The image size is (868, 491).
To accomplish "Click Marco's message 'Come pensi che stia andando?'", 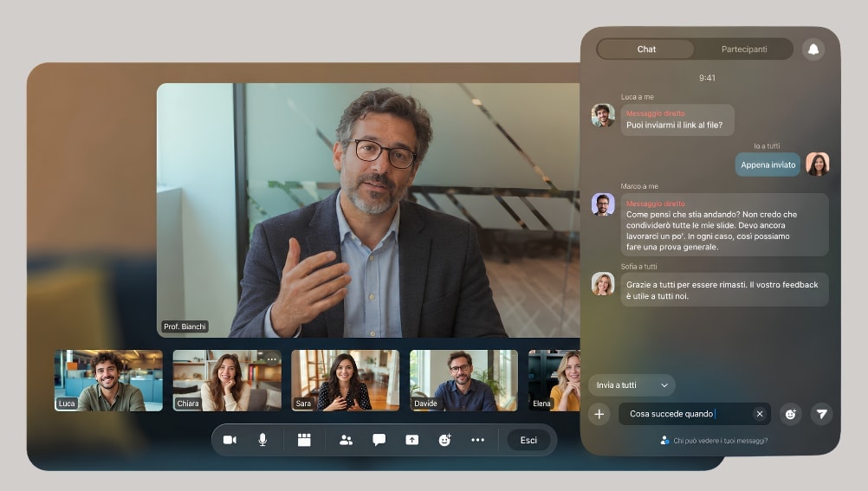I will (x=724, y=225).
